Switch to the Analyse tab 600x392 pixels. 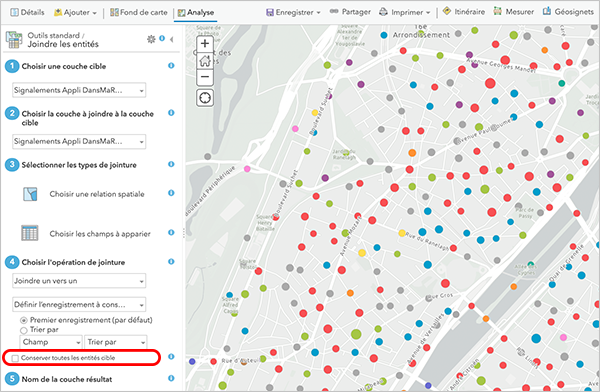pos(196,13)
